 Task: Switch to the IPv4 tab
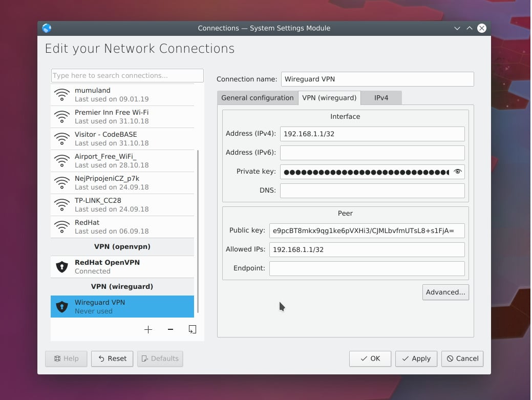pyautogui.click(x=381, y=97)
